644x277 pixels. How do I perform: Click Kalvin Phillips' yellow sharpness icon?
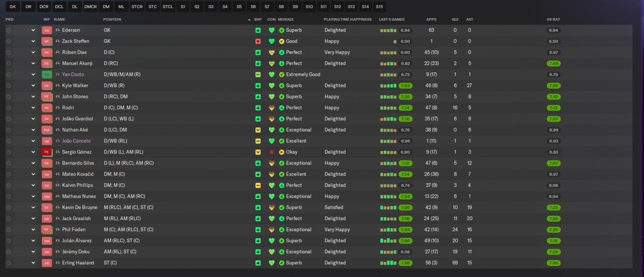click(x=258, y=186)
